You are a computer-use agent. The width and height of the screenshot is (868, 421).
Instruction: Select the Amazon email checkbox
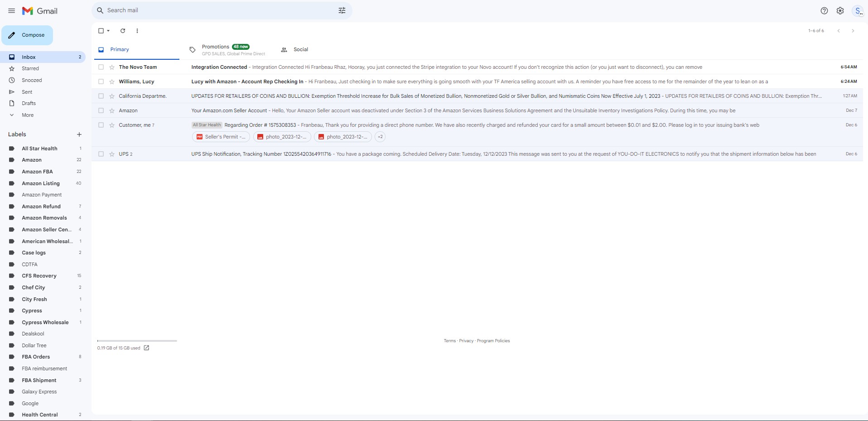point(101,110)
